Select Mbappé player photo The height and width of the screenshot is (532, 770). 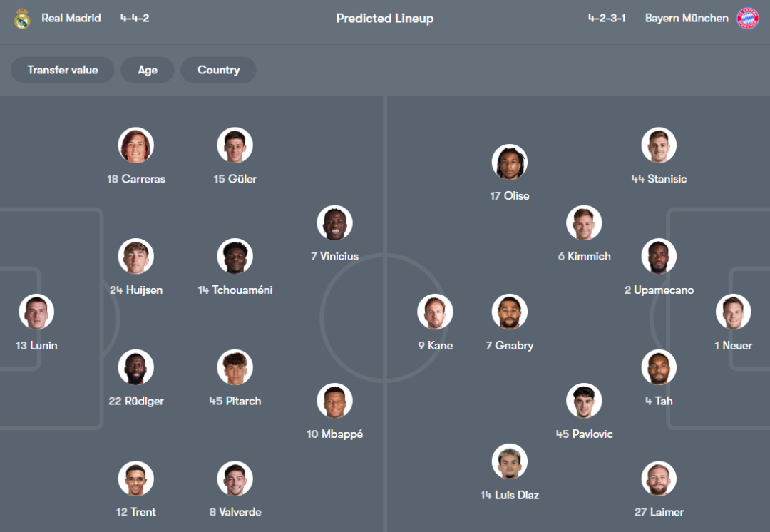coord(334,401)
